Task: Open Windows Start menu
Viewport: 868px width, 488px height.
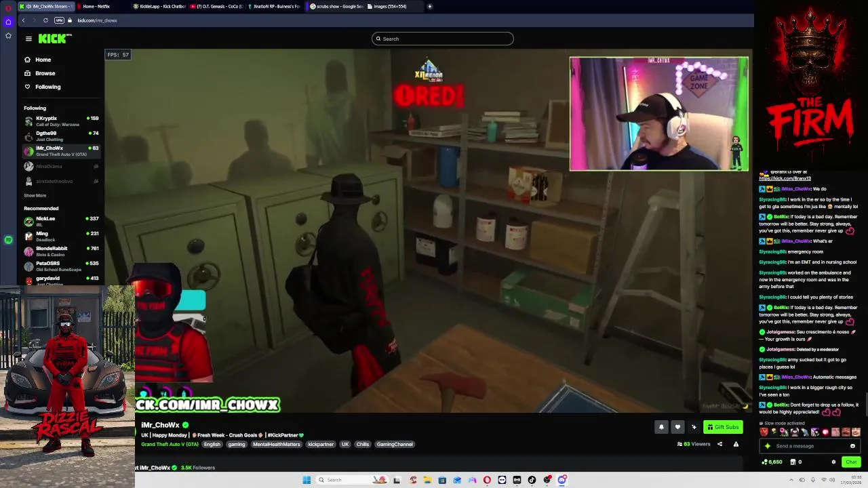Action: pyautogui.click(x=307, y=480)
